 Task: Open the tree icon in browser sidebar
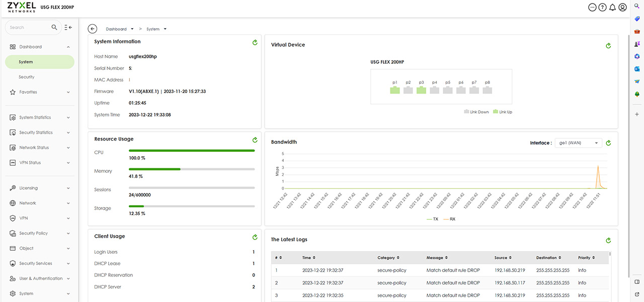(x=636, y=94)
